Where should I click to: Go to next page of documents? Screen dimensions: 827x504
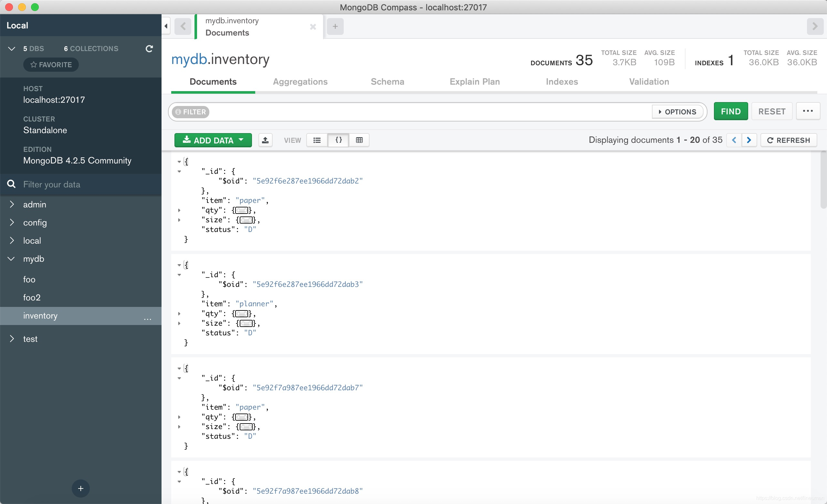(x=749, y=140)
